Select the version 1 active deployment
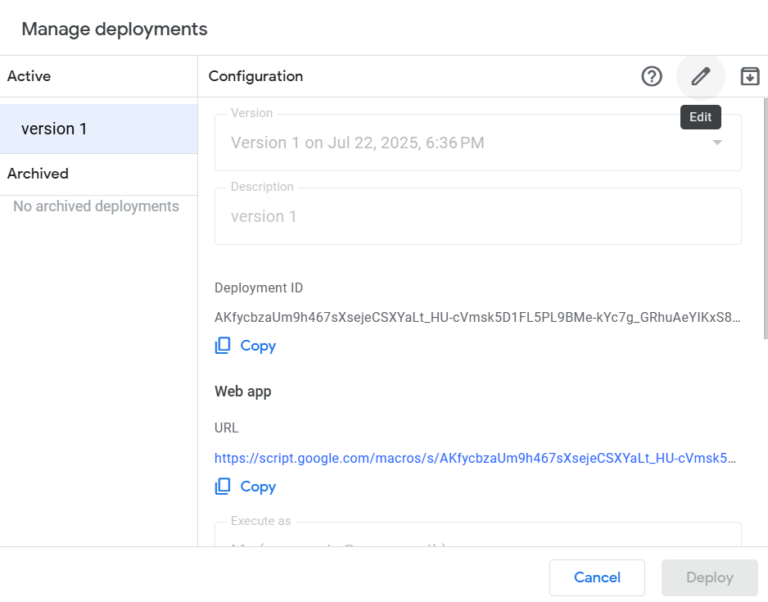The height and width of the screenshot is (602, 768). point(99,129)
